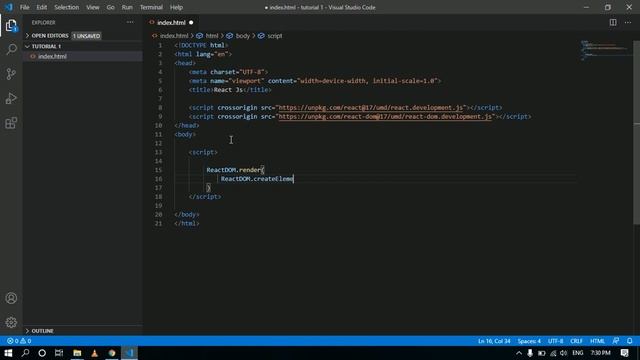The height and width of the screenshot is (360, 640).
Task: Open Task View on the taskbar
Action: click(x=59, y=353)
